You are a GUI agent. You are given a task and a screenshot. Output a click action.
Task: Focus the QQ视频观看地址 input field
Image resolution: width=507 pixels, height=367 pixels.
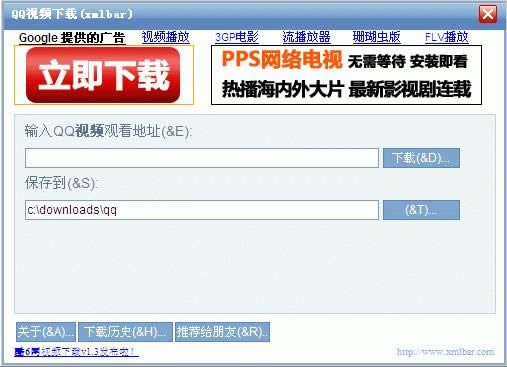(x=202, y=158)
